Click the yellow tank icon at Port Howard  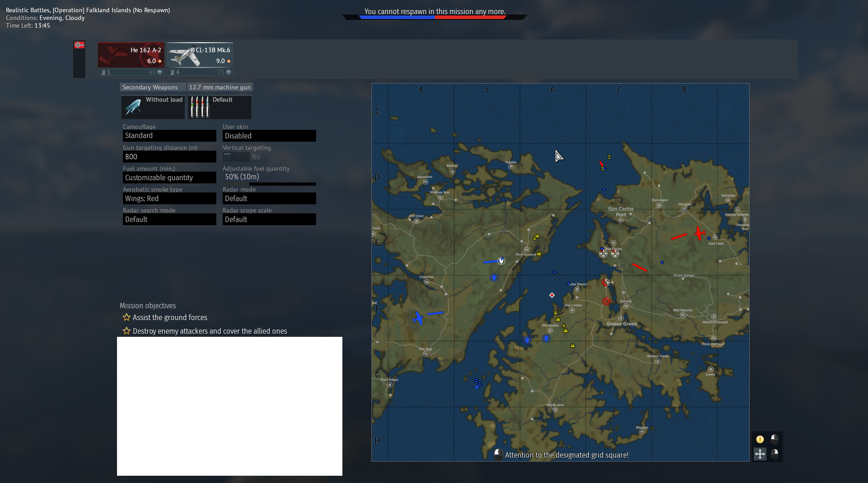click(539, 254)
